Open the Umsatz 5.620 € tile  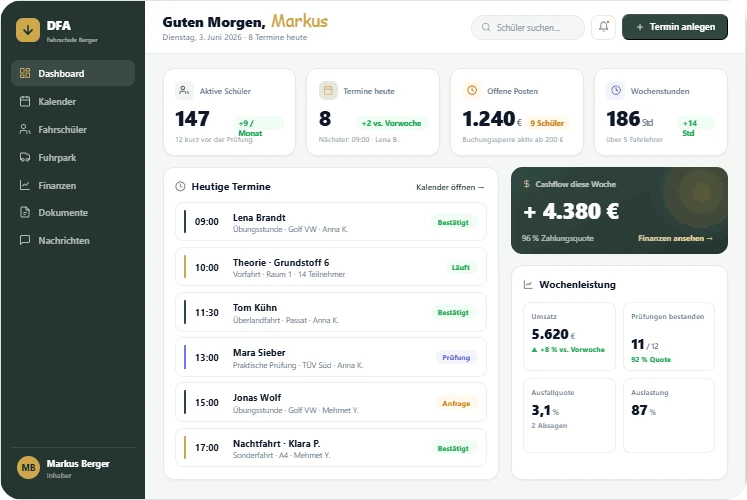click(569, 336)
